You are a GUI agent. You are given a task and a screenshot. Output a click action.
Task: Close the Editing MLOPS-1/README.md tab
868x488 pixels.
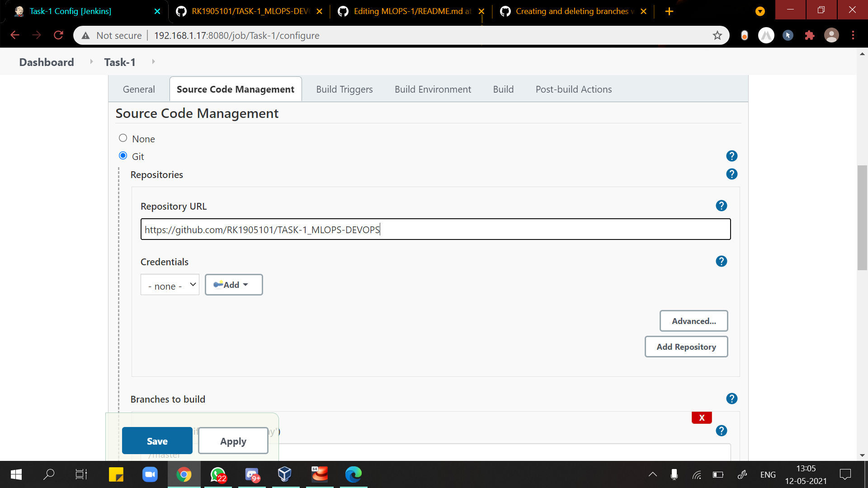[481, 11]
